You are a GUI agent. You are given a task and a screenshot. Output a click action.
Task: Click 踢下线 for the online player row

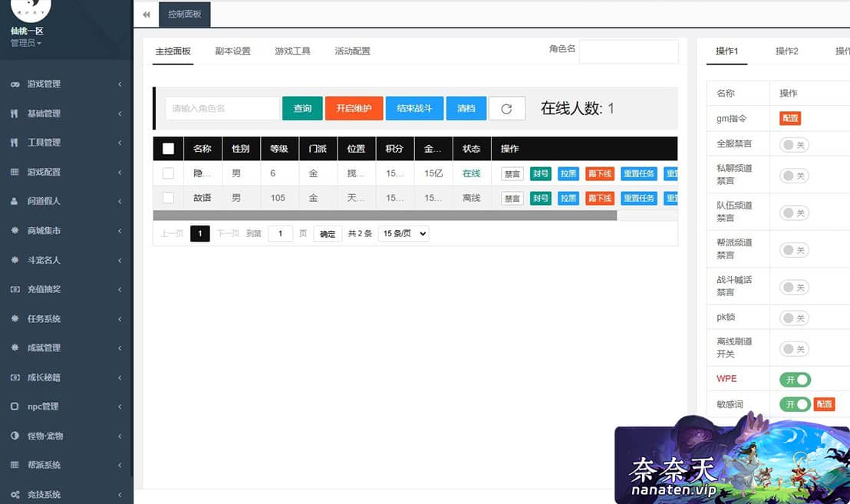point(600,173)
